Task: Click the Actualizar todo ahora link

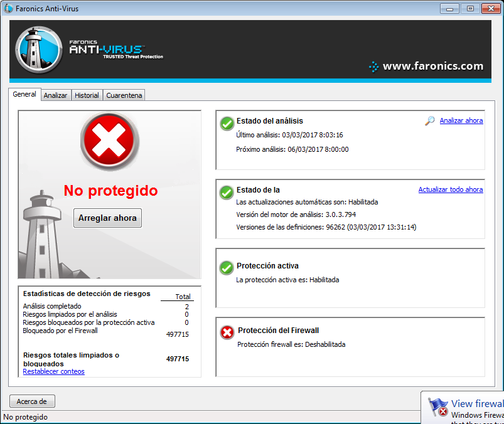Action: click(x=451, y=189)
